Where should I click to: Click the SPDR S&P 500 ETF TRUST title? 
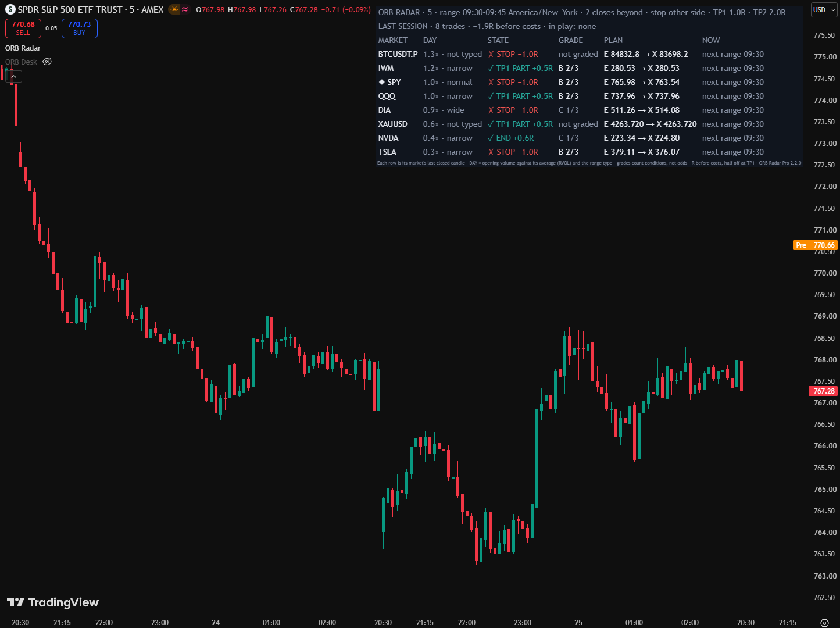point(70,10)
